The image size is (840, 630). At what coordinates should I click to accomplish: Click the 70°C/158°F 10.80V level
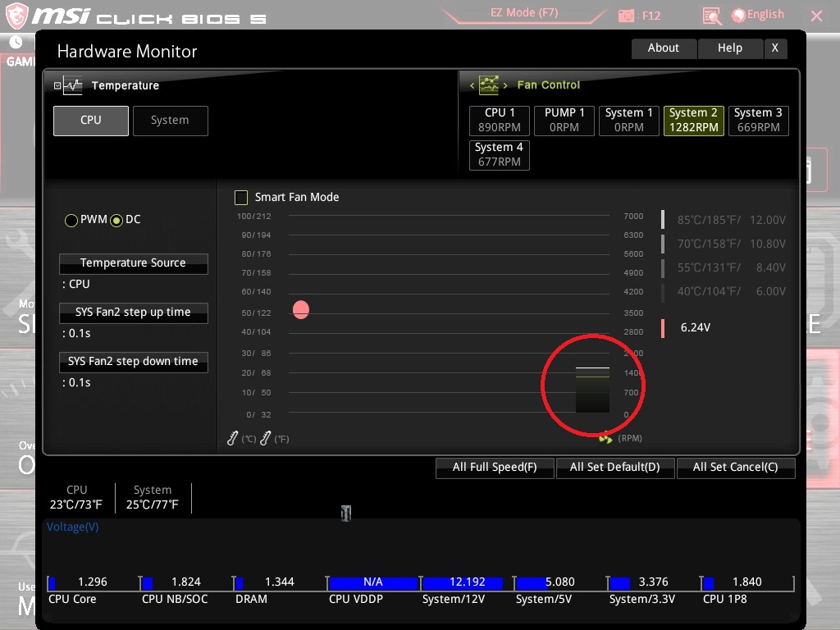click(724, 244)
